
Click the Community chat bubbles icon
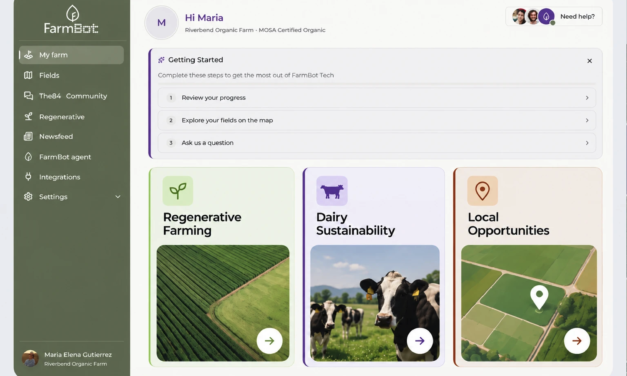[x=28, y=96]
